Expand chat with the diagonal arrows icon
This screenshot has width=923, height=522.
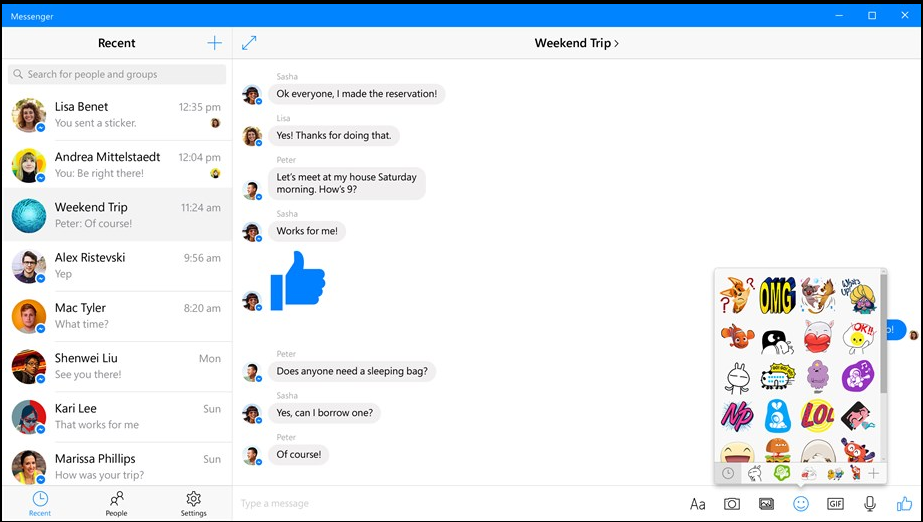249,43
